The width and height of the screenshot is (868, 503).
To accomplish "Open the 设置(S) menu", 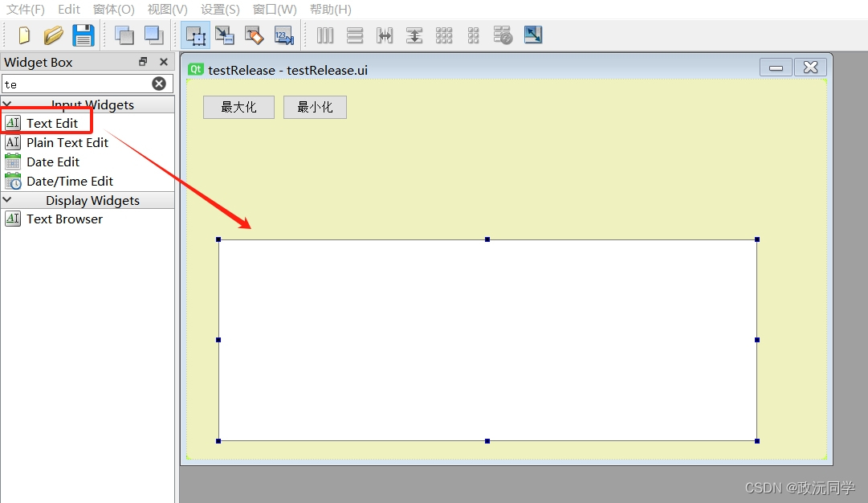I will point(220,10).
